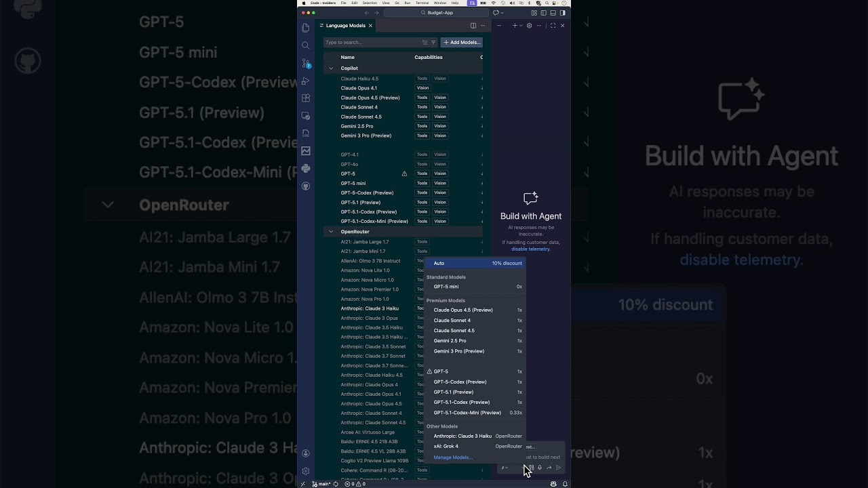Go back with navigation arrow
This screenshot has height=488, width=868.
pyautogui.click(x=367, y=12)
